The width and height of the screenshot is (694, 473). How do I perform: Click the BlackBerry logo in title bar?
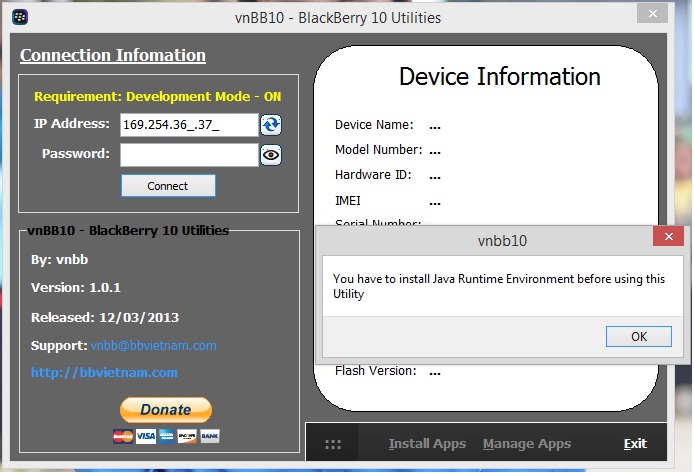point(17,17)
